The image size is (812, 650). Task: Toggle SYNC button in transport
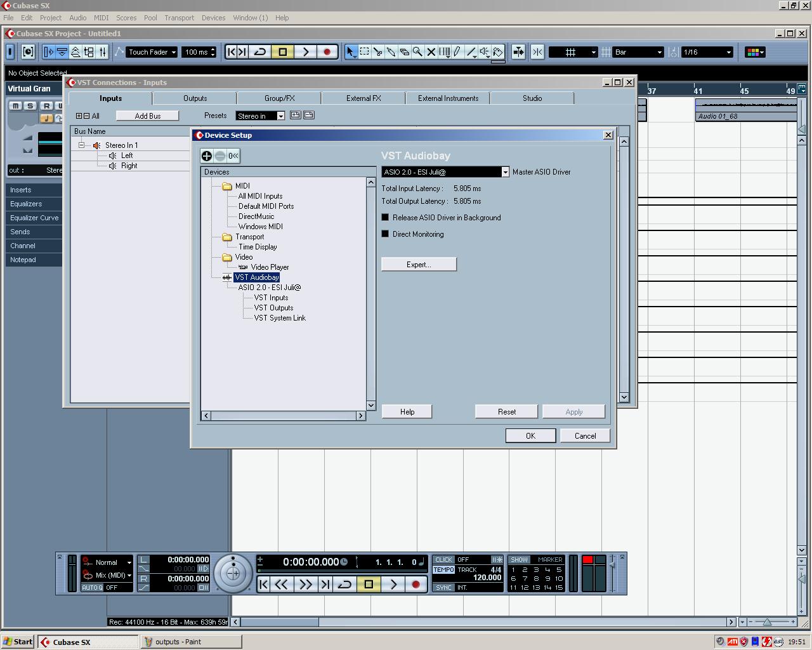pos(443,588)
